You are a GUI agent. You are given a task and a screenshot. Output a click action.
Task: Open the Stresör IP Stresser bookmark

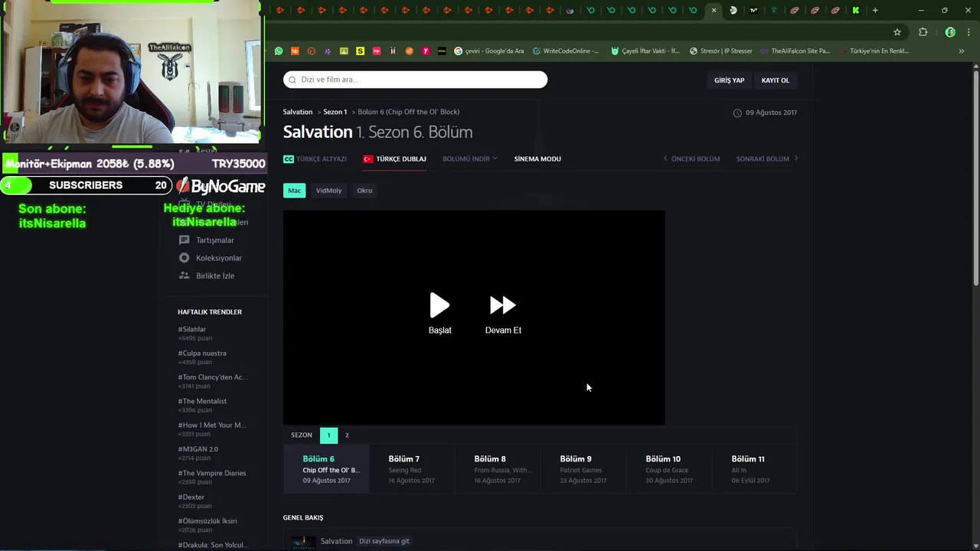coord(720,51)
